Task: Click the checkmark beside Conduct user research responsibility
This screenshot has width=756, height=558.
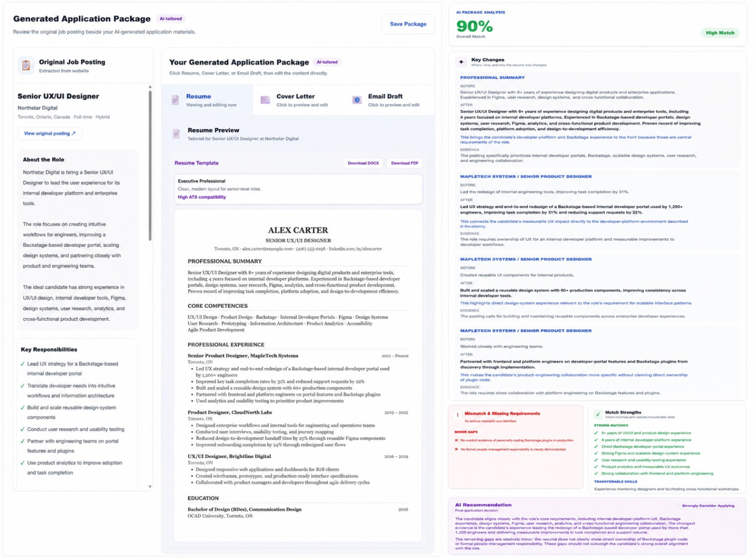Action: tap(23, 429)
